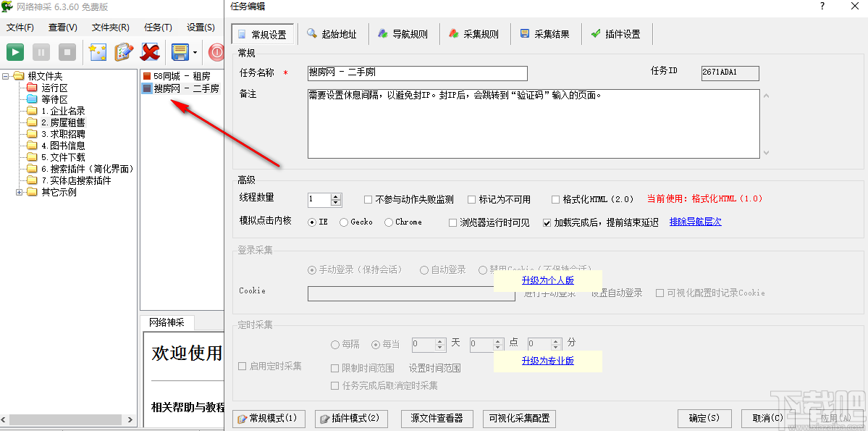The width and height of the screenshot is (868, 431).
Task: Click the 确定(S) confirm button
Action: point(703,418)
